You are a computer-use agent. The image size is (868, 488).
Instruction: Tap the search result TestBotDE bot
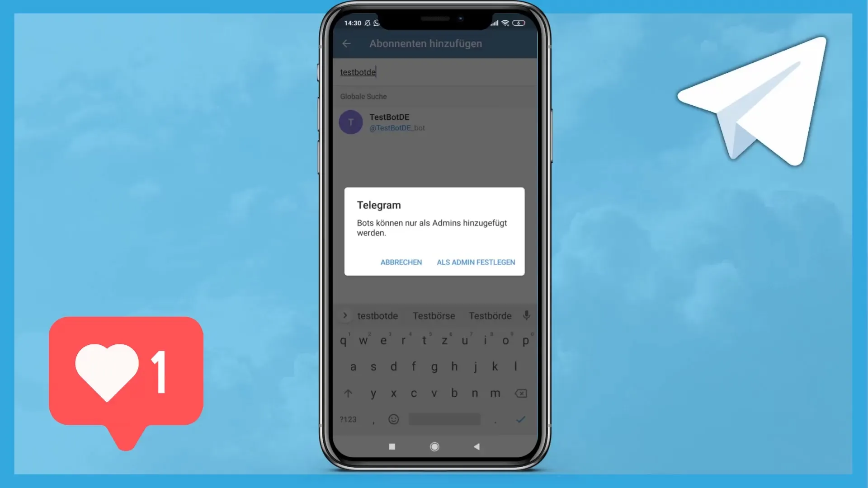[x=434, y=122]
